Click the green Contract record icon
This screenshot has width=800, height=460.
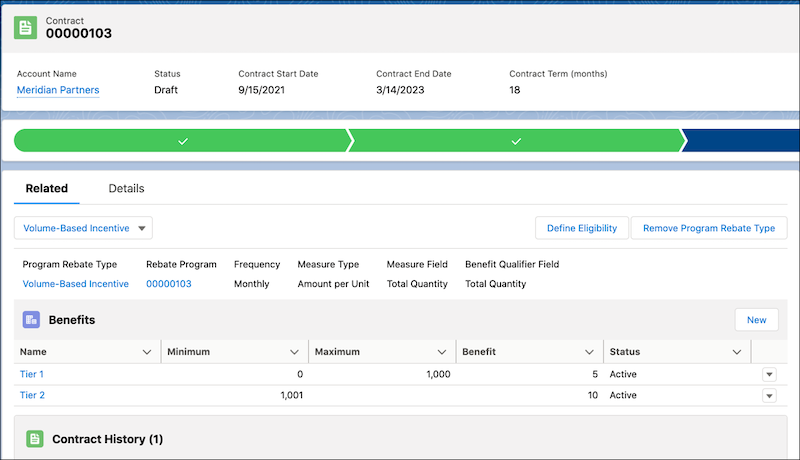pyautogui.click(x=26, y=28)
